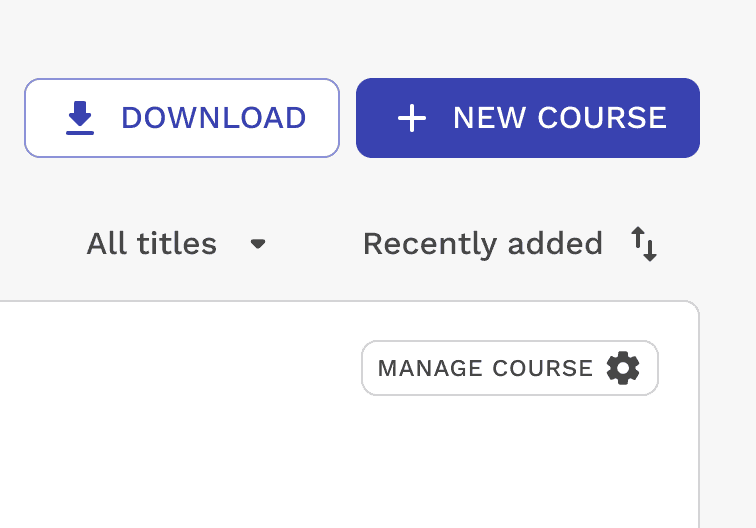Click the DOWNLOAD text label

(214, 118)
